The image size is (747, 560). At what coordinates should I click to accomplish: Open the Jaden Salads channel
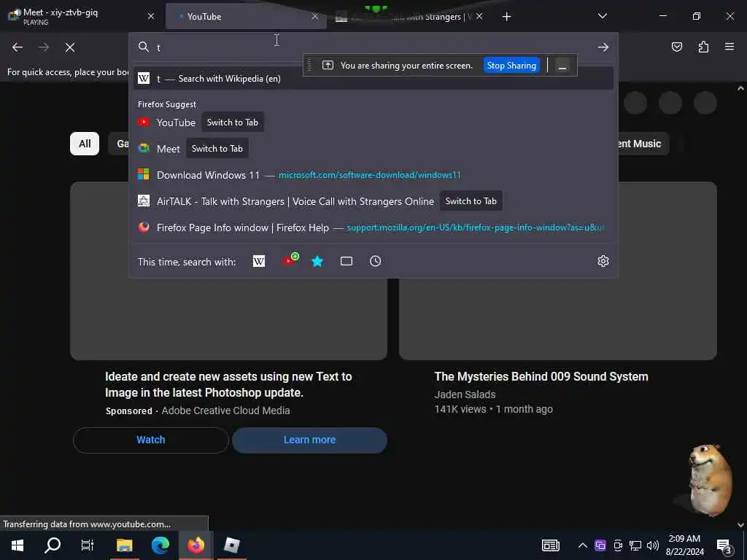tap(465, 394)
